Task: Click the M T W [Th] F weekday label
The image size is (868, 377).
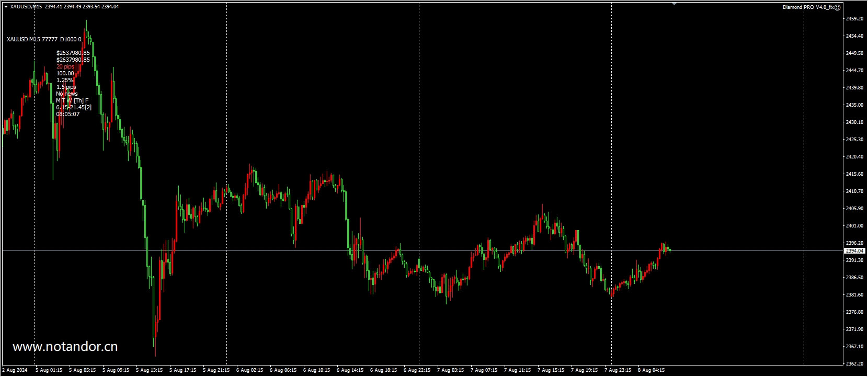Action: pos(72,100)
